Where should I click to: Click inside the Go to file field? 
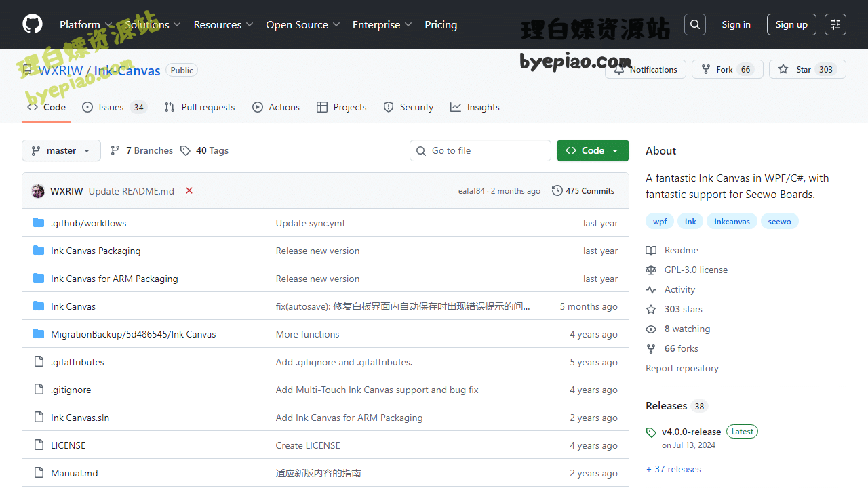480,150
